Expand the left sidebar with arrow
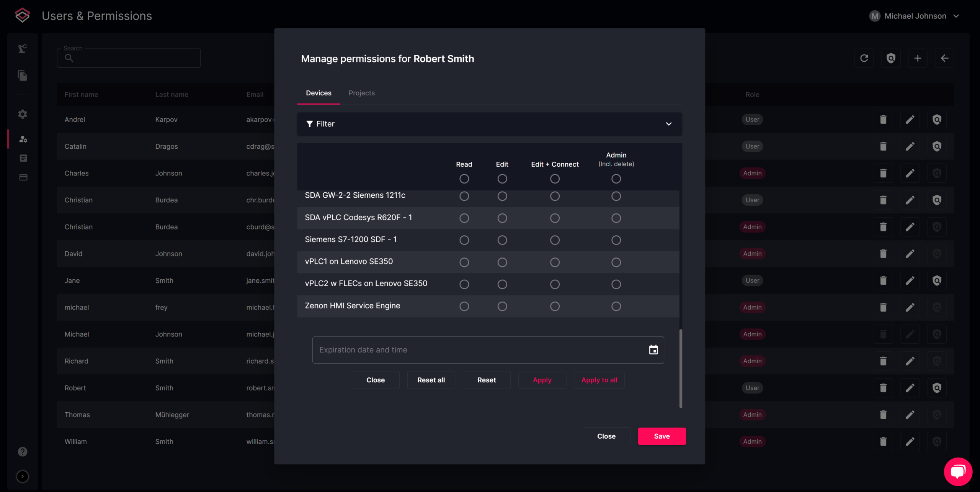980x492 pixels. pos(23,476)
